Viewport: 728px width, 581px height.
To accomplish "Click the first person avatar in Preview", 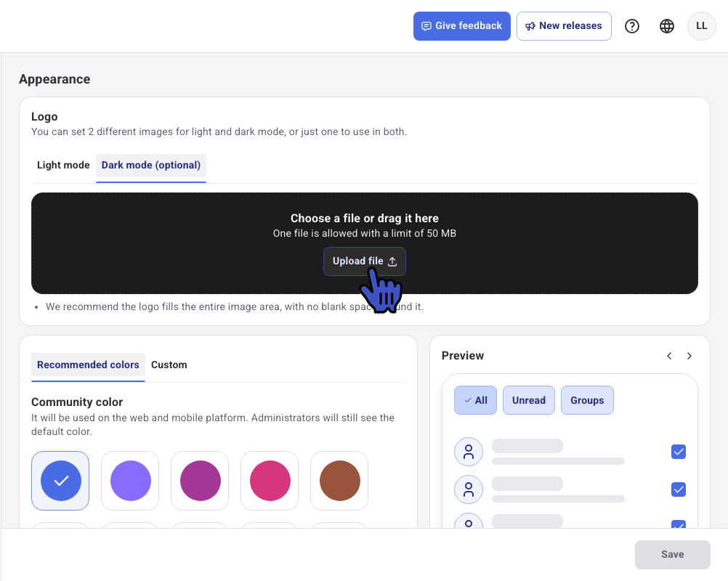I will point(469,452).
